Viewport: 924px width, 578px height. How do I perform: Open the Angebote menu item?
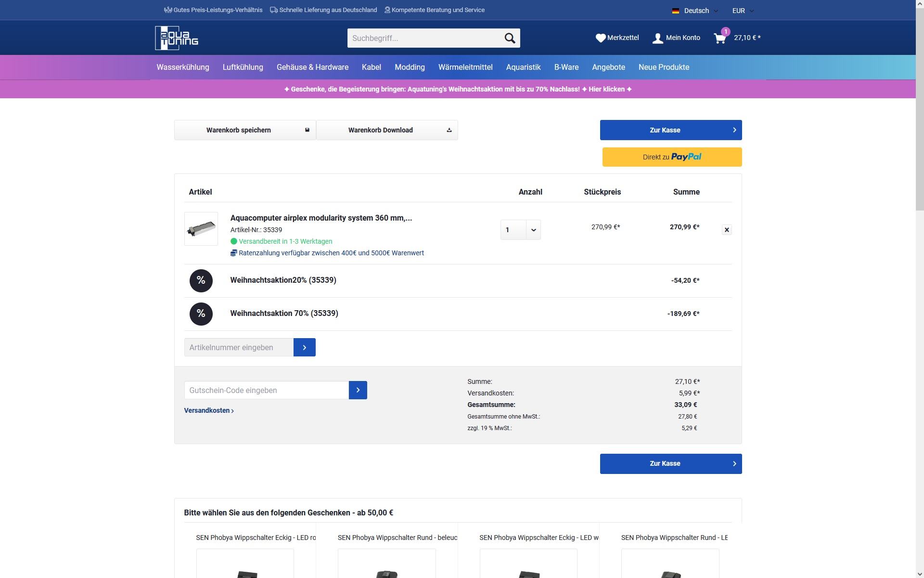coord(608,67)
